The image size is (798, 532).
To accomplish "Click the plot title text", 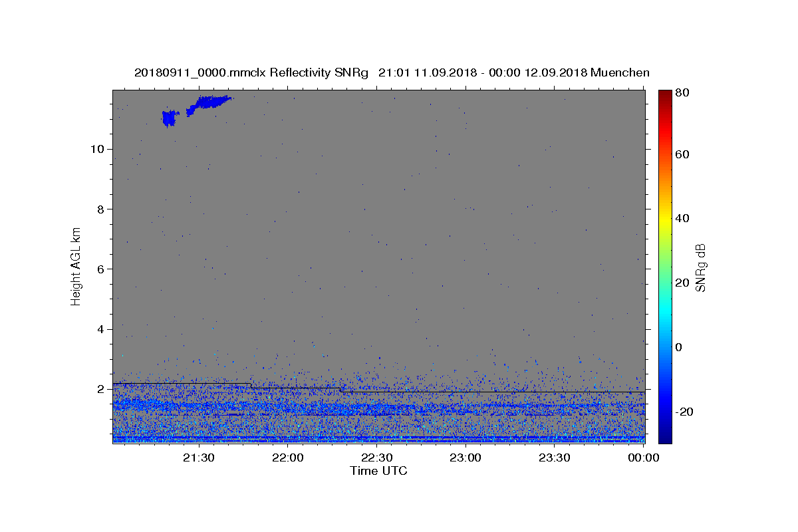I will (x=392, y=72).
